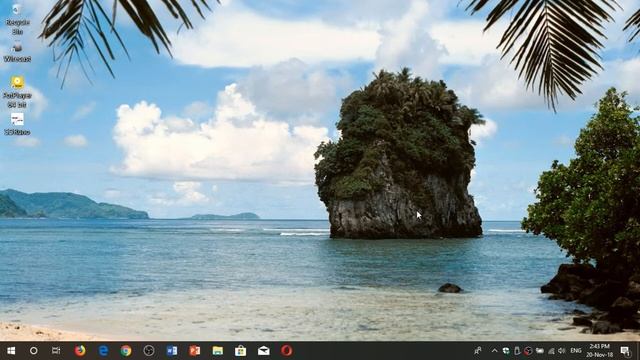This screenshot has height=360, width=640.
Task: Click the red circular tray icon
Action: pos(528,351)
